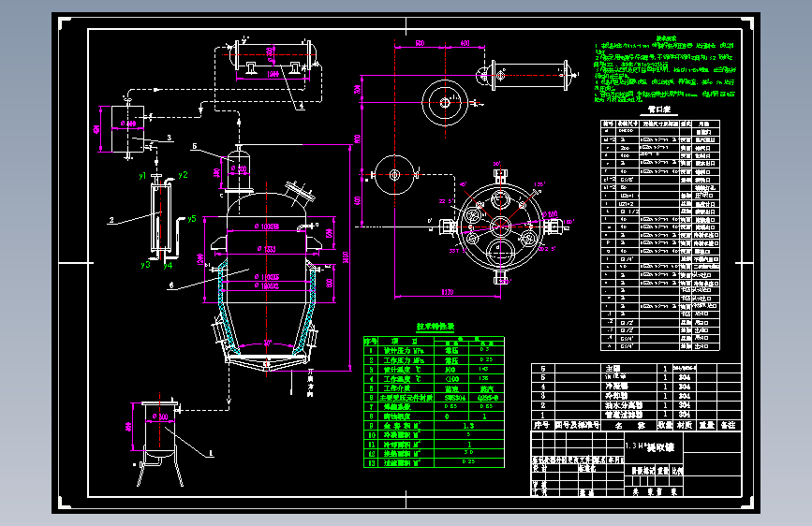This screenshot has height=526, width=812.
Task: Click the green label y2
Action: tap(183, 175)
